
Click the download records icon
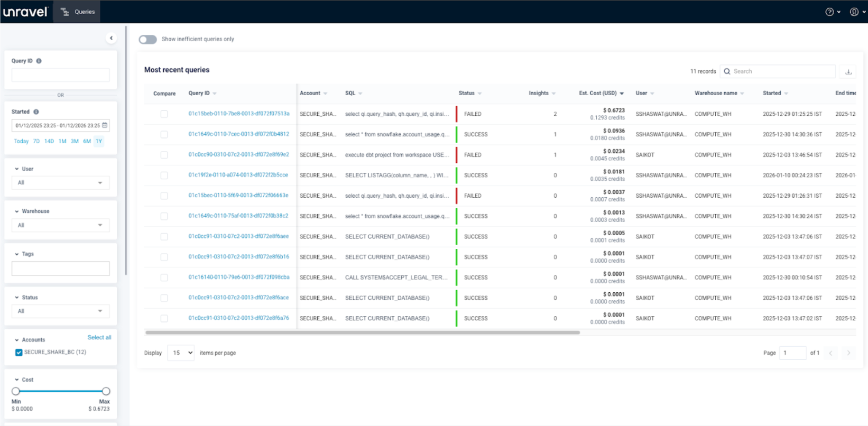848,72
